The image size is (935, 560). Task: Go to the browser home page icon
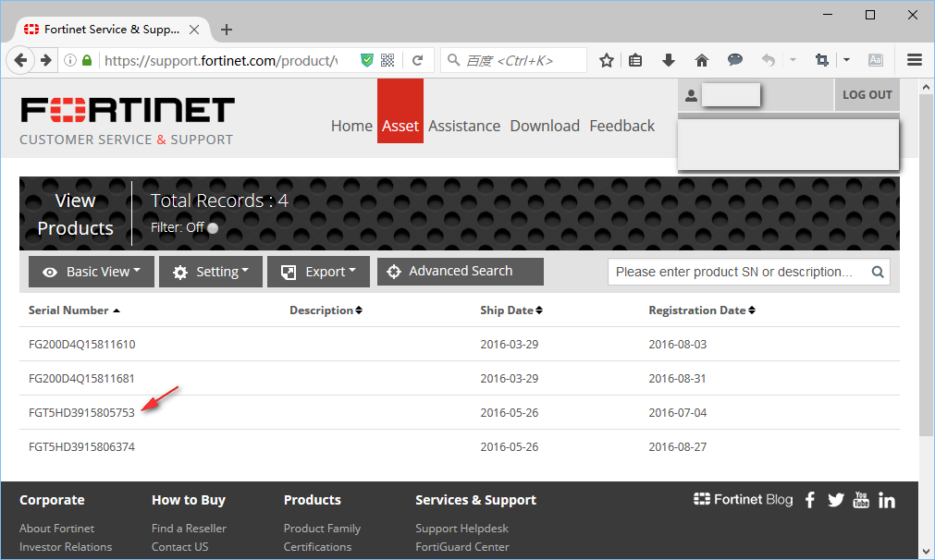(x=702, y=60)
